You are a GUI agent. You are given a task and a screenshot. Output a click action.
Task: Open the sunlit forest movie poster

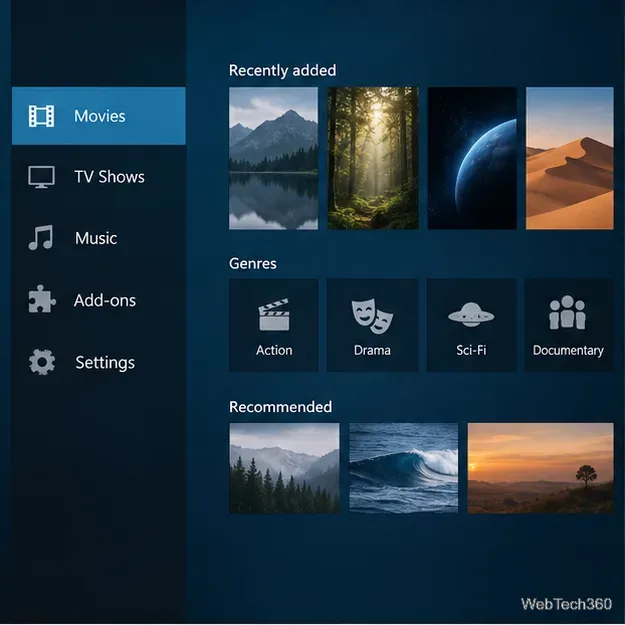pos(373,158)
